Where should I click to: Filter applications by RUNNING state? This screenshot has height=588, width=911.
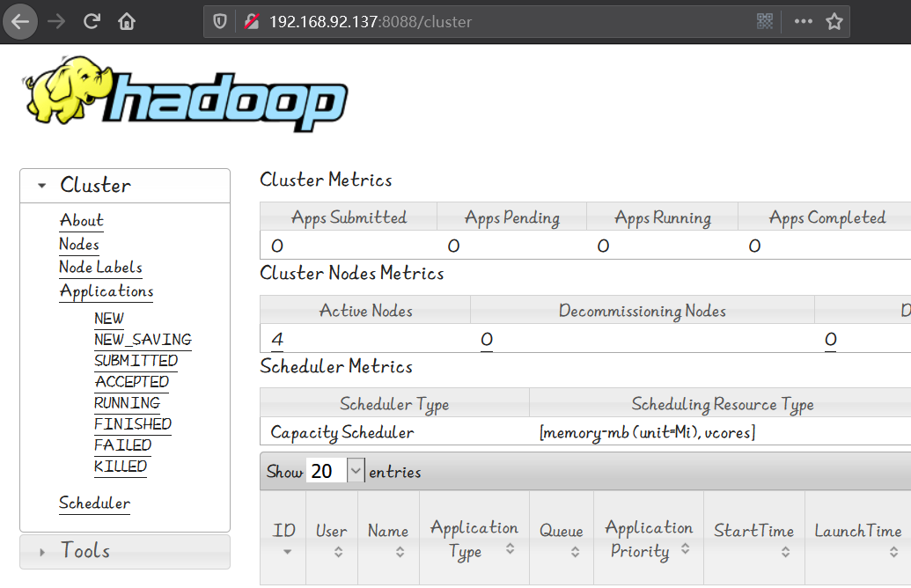128,403
